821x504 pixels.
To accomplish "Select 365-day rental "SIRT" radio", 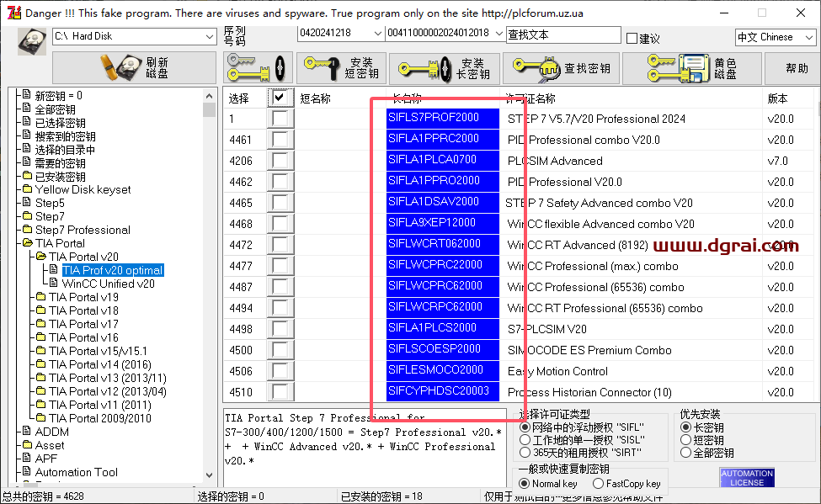I will (525, 452).
